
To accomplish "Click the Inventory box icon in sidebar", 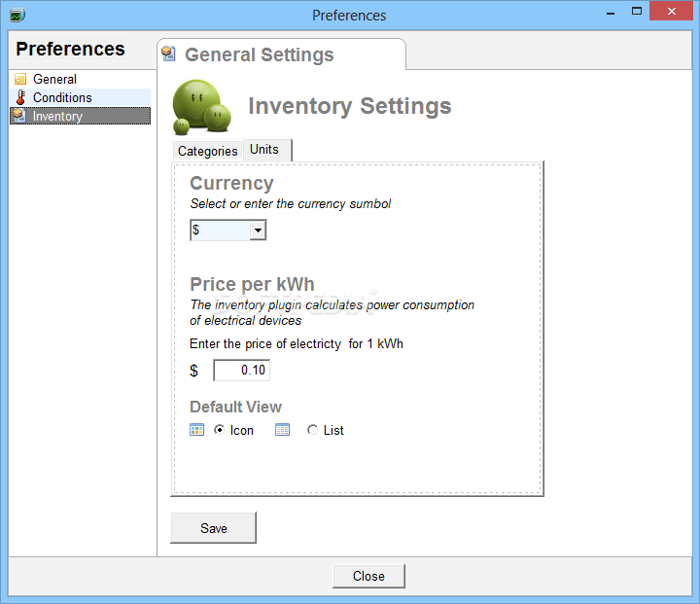I will [19, 116].
